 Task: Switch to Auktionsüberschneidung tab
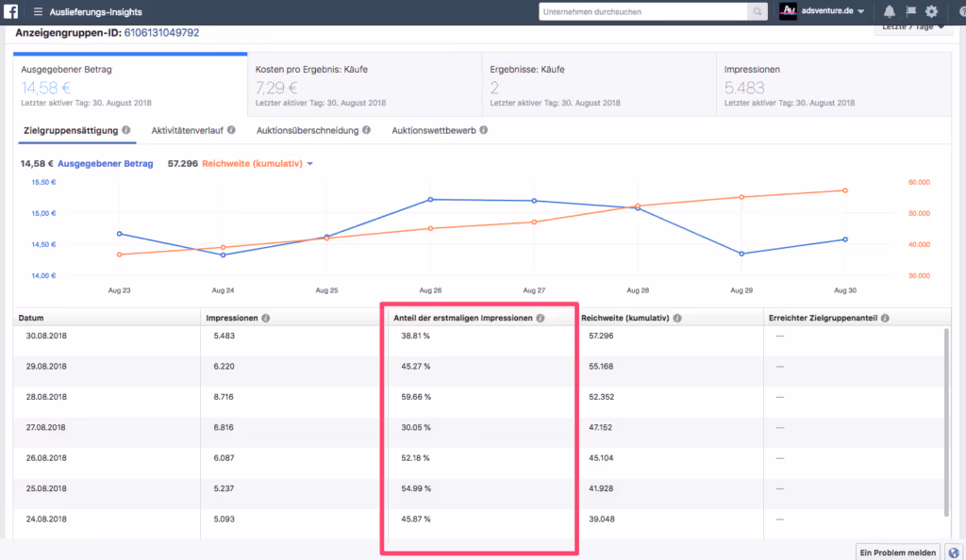click(308, 130)
